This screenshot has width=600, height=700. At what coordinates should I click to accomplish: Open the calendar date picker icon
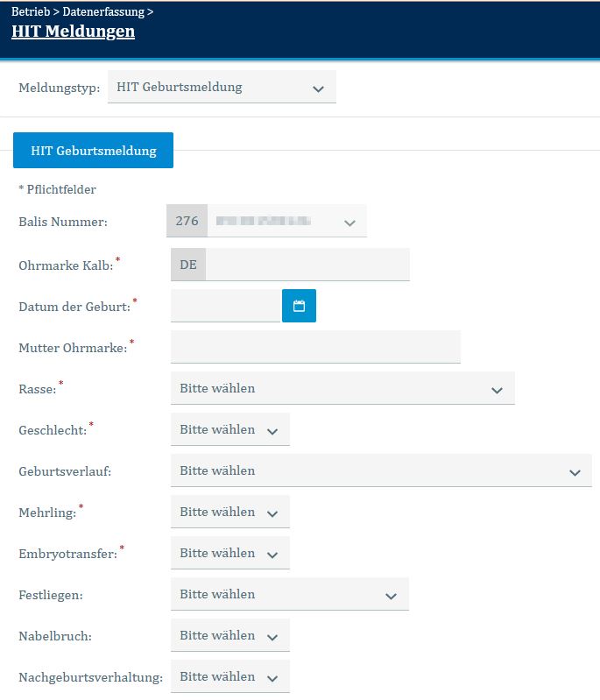point(299,306)
